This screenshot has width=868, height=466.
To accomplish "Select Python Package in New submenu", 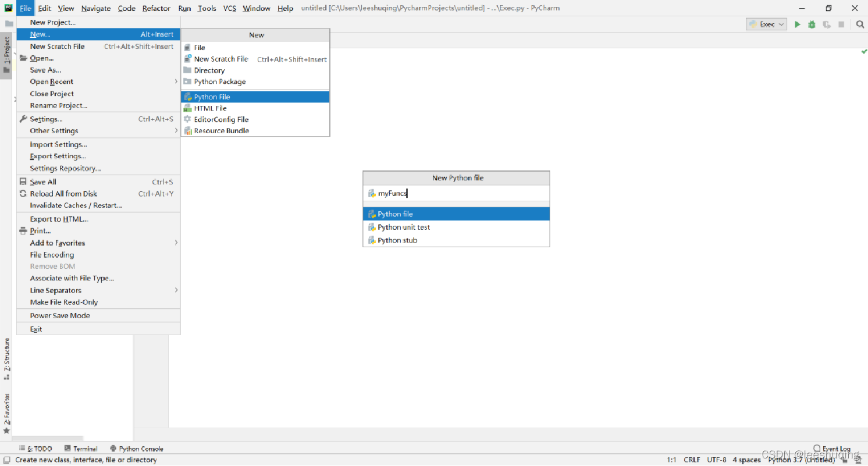I will tap(255, 81).
